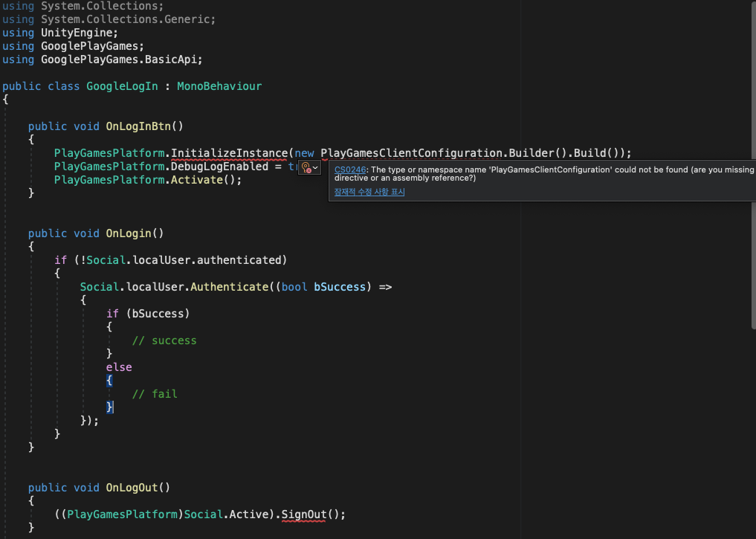The image size is (756, 539).
Task: Click the 'using GooglePlayGames.BasicApi;' line
Action: click(x=103, y=59)
